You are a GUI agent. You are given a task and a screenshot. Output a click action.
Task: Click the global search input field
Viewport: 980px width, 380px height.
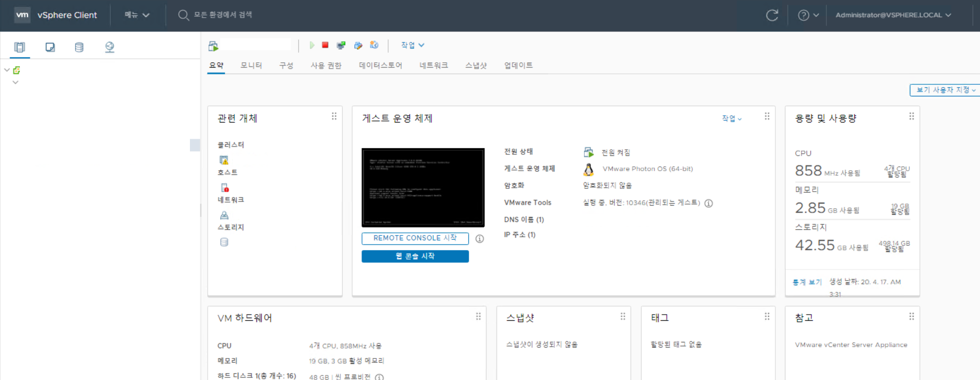pyautogui.click(x=223, y=15)
